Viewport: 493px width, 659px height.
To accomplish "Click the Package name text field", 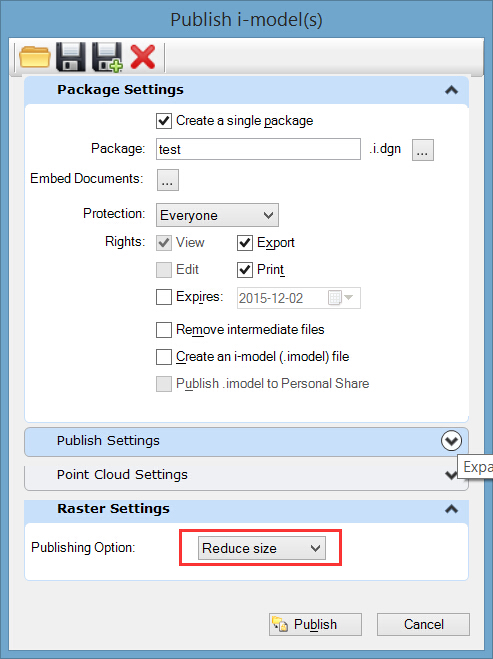I will click(x=258, y=149).
